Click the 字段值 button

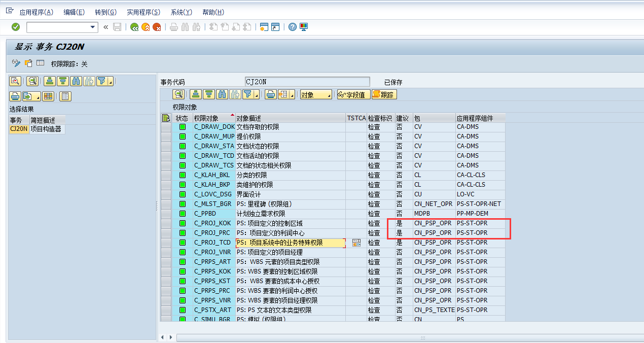coord(353,94)
